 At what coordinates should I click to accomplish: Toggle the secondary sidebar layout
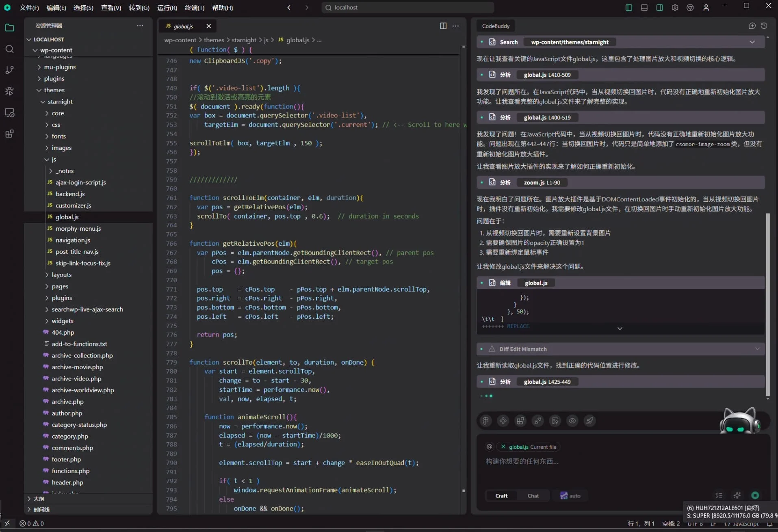[x=659, y=7]
